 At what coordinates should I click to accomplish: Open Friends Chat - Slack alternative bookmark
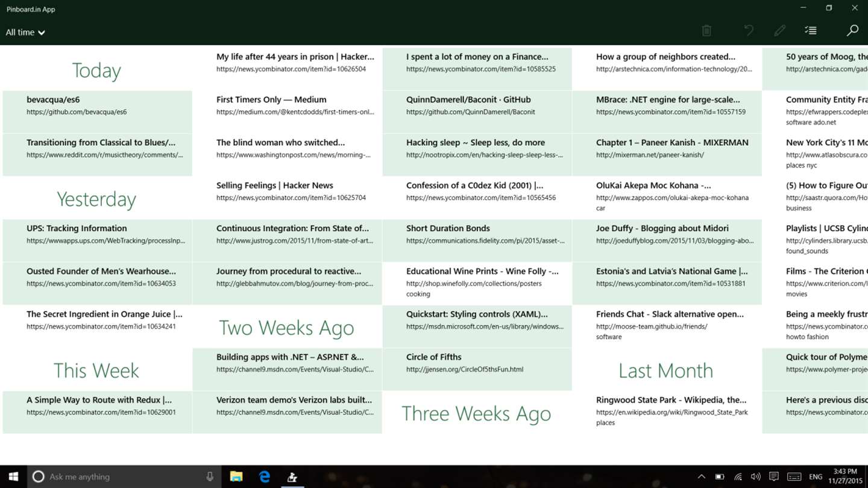click(667, 326)
